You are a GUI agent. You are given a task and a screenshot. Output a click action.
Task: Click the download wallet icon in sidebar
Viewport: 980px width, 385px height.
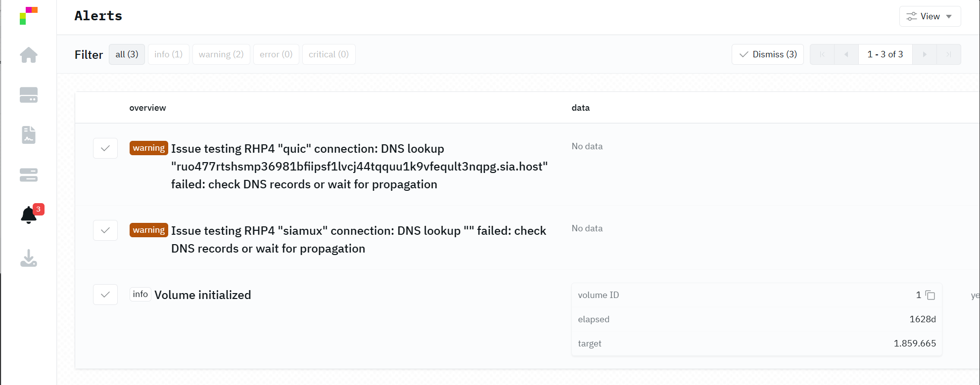[x=29, y=258]
